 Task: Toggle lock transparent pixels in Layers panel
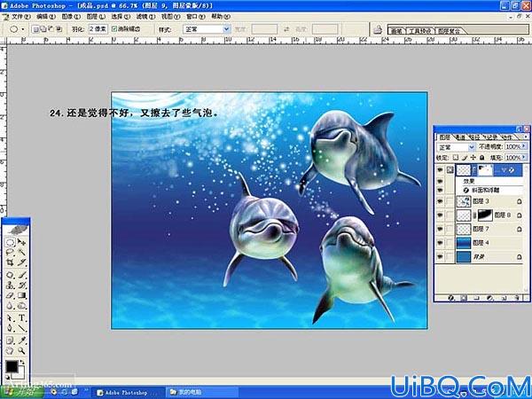[x=456, y=158]
